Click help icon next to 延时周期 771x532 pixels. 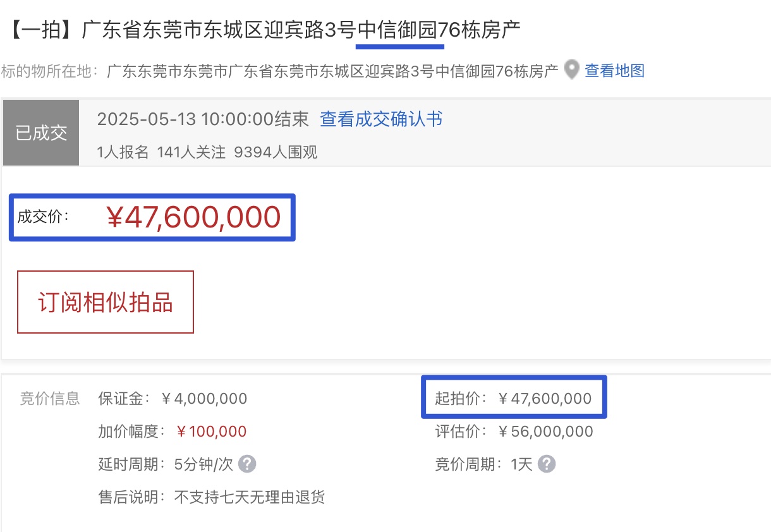tap(247, 464)
